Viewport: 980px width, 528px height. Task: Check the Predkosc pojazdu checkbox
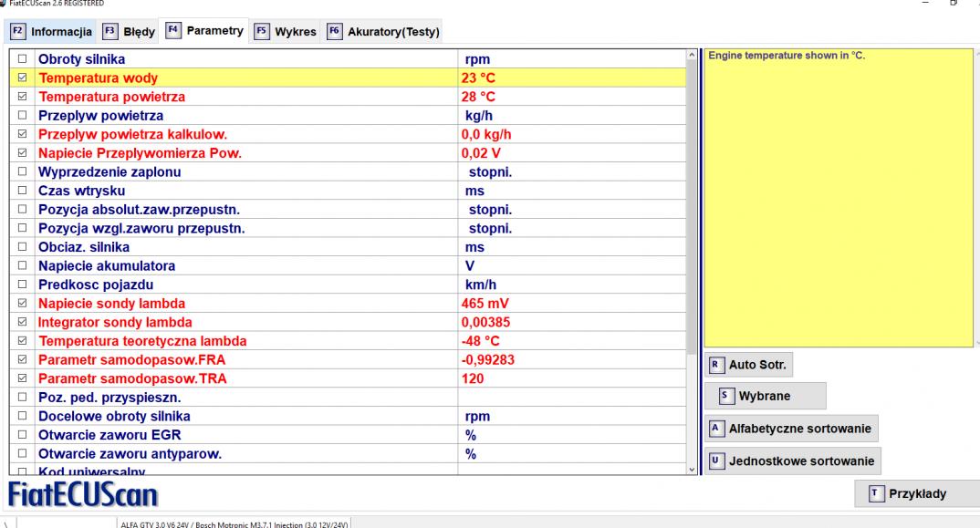tap(23, 285)
